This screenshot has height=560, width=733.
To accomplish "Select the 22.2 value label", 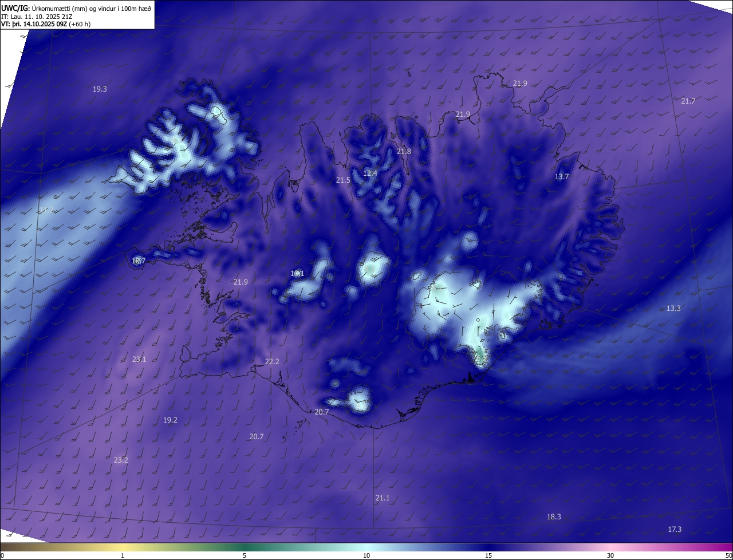I will (272, 361).
